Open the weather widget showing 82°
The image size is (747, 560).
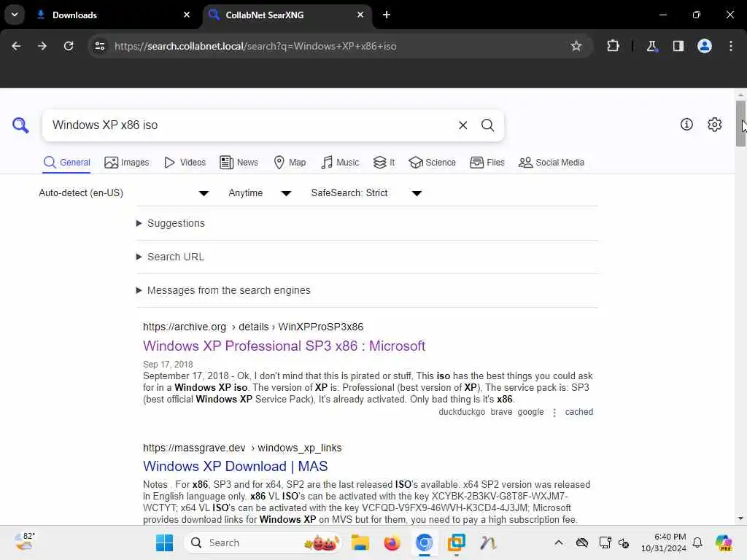[x=24, y=542]
